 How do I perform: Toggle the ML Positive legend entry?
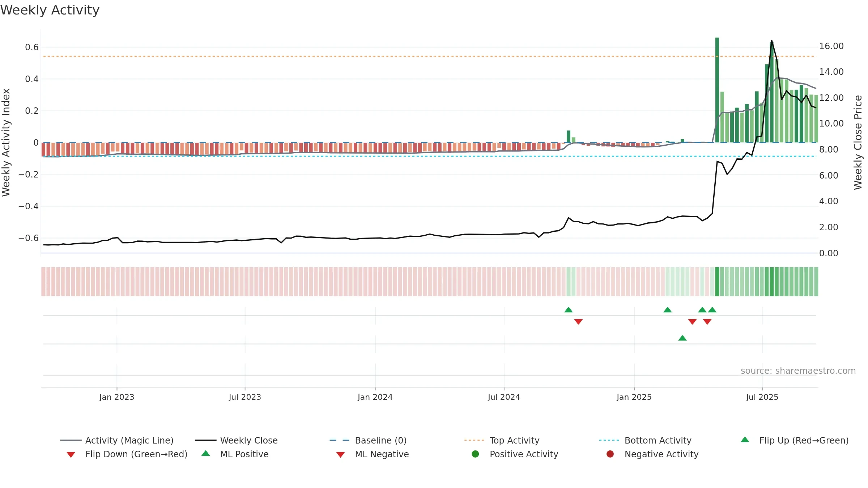pos(235,454)
